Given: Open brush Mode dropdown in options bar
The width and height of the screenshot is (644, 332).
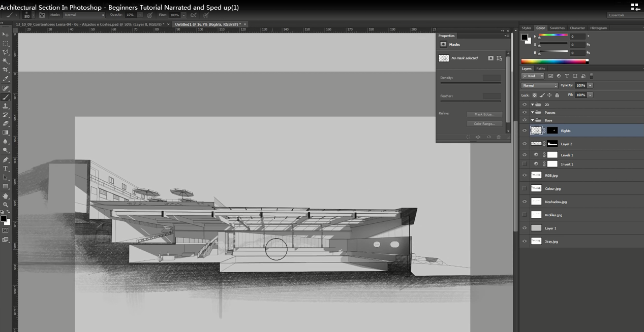Looking at the screenshot, I should 84,15.
